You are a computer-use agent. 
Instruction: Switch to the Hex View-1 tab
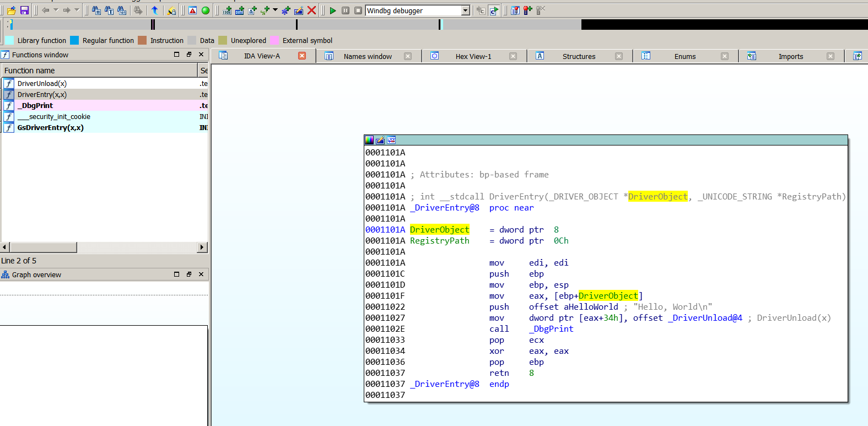(473, 56)
